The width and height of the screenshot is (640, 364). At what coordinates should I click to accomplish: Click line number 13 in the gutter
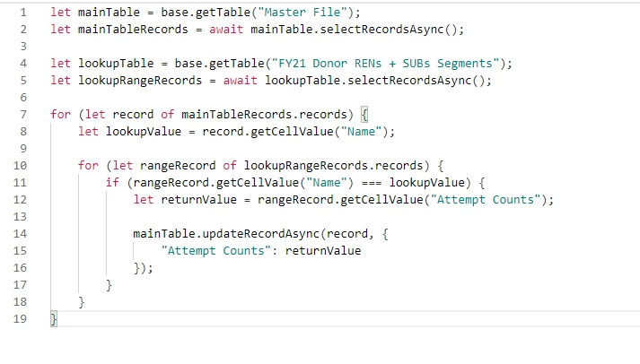point(20,216)
